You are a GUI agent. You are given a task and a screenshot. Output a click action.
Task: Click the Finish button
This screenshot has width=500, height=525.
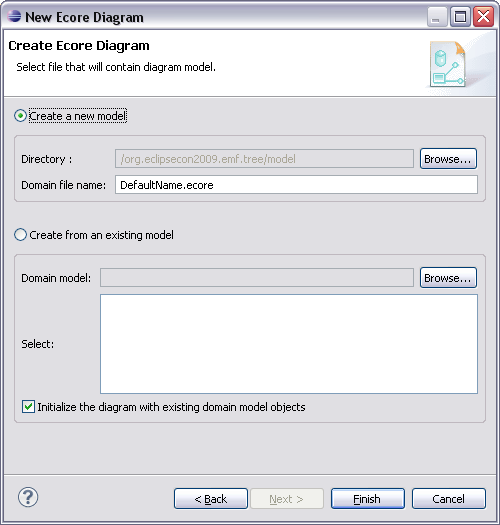pos(367,499)
